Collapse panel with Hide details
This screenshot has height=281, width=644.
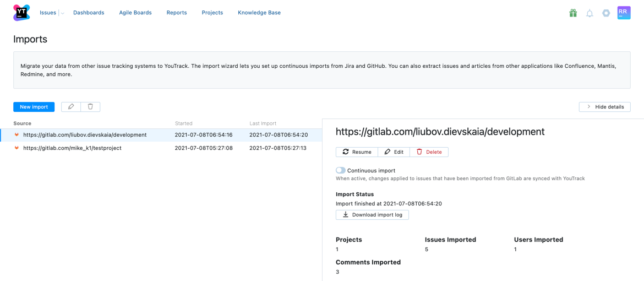coord(604,106)
